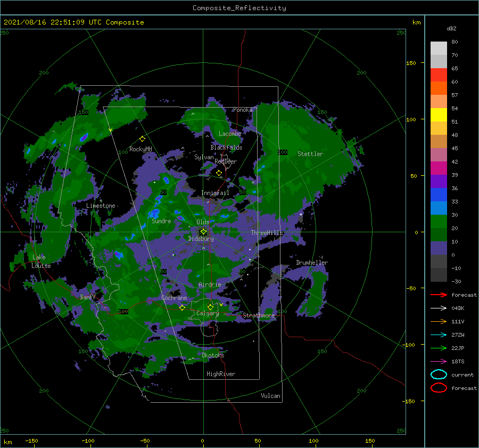Click the magenta 18TS arrow icon
Viewport: 479px width, 448px height.
(439, 362)
